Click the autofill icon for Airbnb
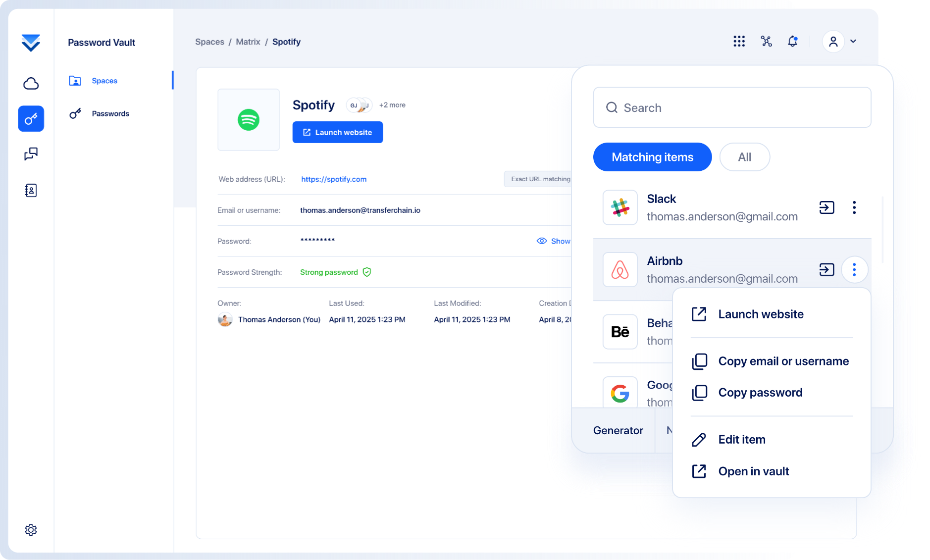Viewport: 930px width, 560px height. click(x=827, y=270)
